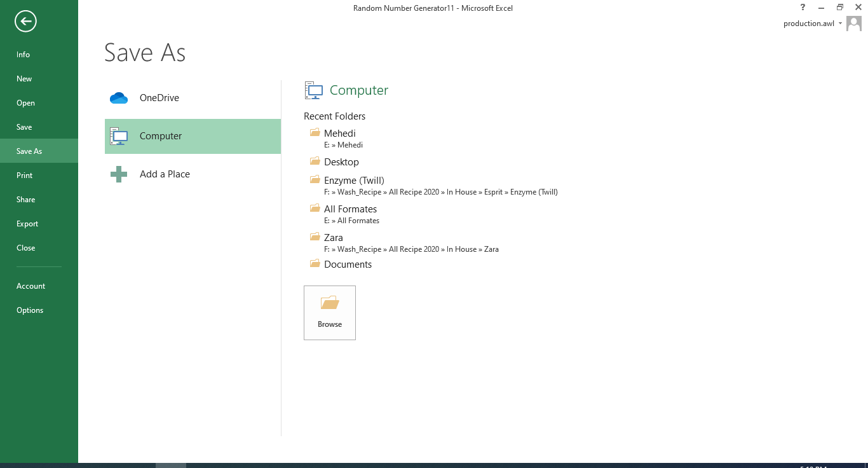Switch to the Info backstage tab
868x468 pixels.
(23, 54)
